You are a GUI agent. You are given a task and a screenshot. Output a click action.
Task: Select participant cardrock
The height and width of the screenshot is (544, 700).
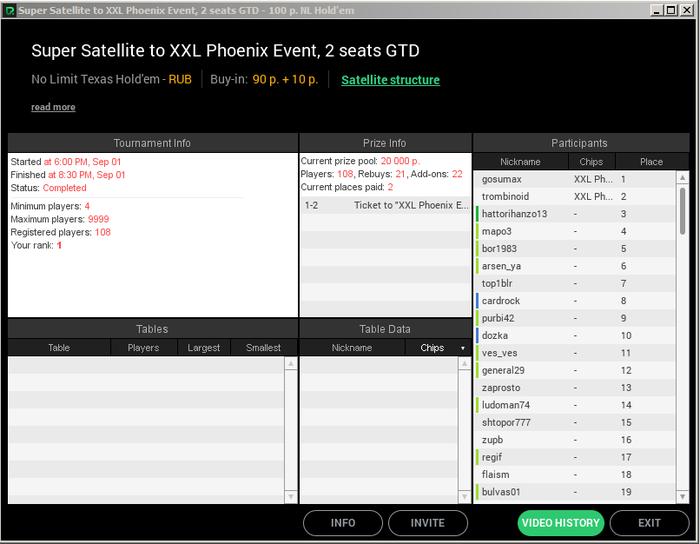point(575,301)
